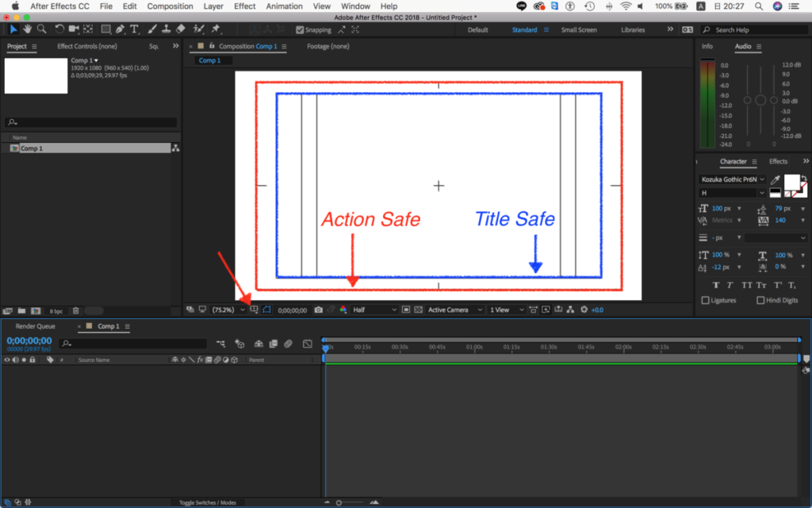Select the Pen tool
Screen dimensions: 812x508
[120, 29]
